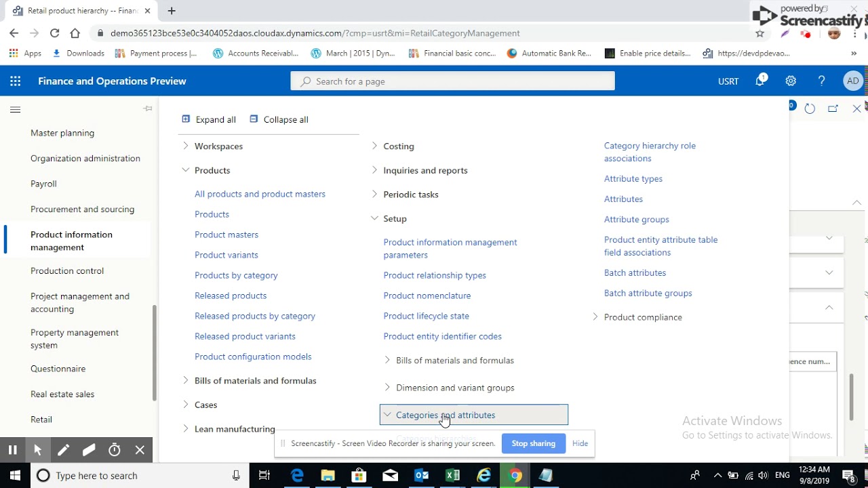Click the navigation pane scrollbar
This screenshot has height=488, width=868.
tap(154, 352)
